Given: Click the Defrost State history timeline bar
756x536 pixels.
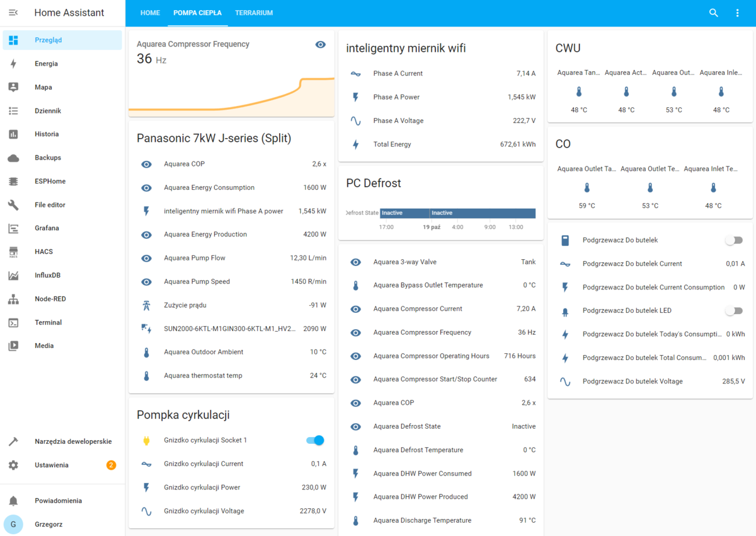Looking at the screenshot, I should [x=457, y=213].
